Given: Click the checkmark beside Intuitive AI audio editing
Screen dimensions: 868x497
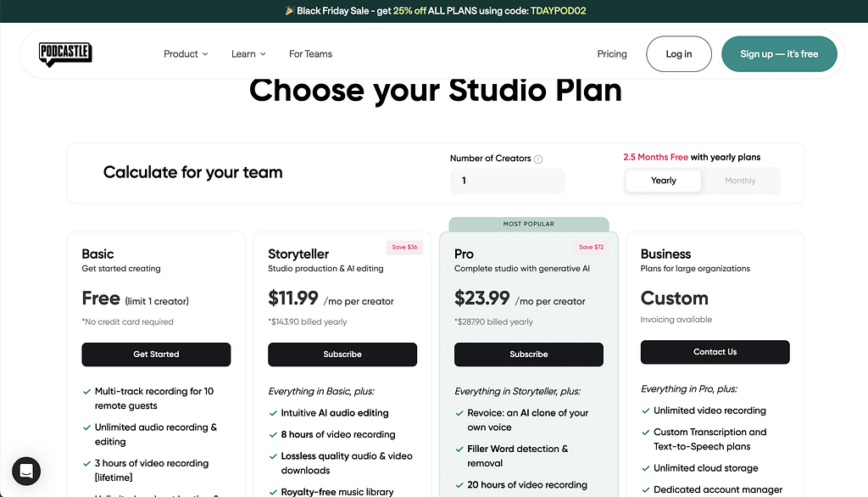Looking at the screenshot, I should pos(273,413).
